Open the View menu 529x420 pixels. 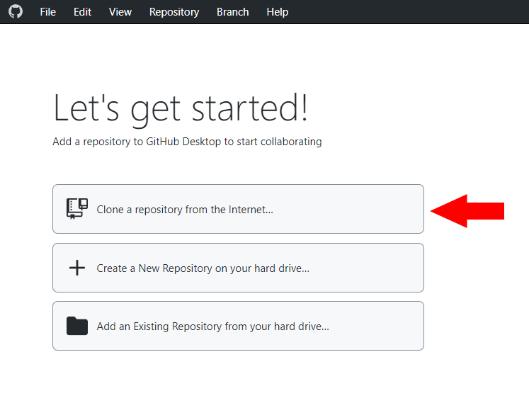(x=120, y=12)
